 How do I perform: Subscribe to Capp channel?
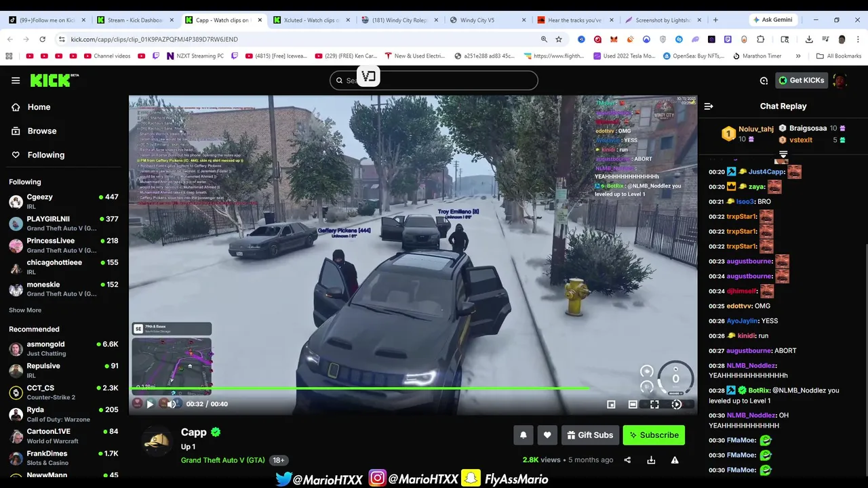(654, 435)
